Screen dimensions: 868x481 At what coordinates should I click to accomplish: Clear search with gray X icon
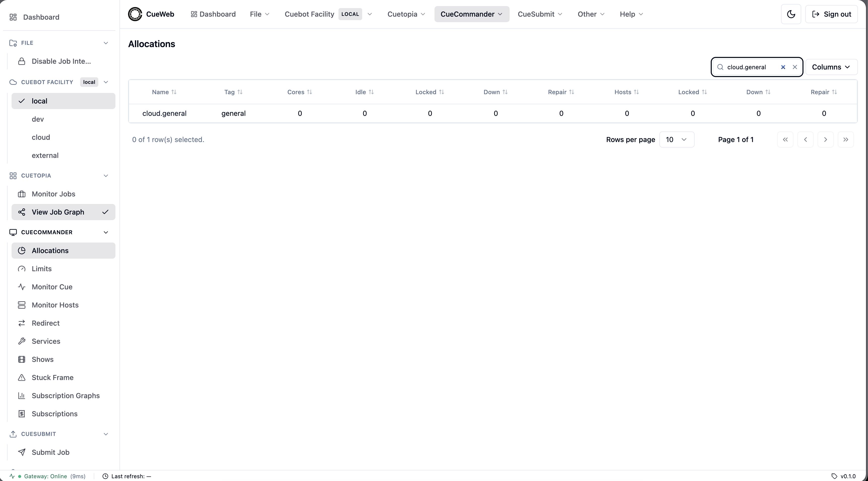point(795,67)
